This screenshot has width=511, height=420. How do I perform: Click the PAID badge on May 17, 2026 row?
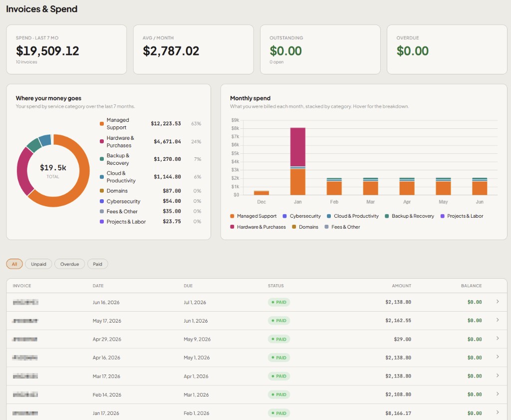(x=279, y=321)
